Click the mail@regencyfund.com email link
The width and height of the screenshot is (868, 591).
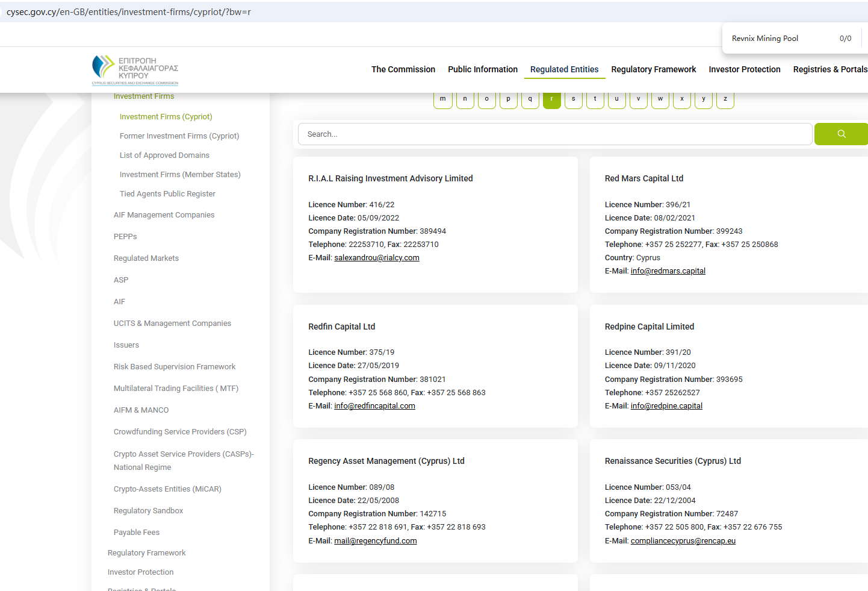point(375,541)
